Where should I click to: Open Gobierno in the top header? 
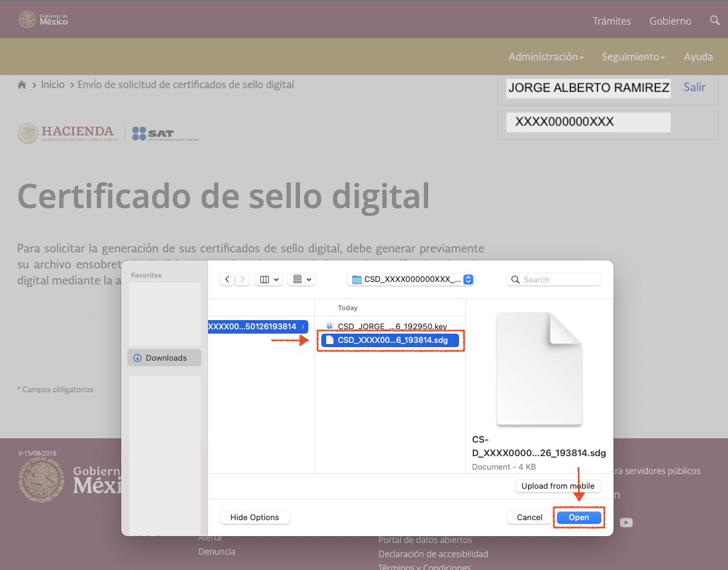670,21
